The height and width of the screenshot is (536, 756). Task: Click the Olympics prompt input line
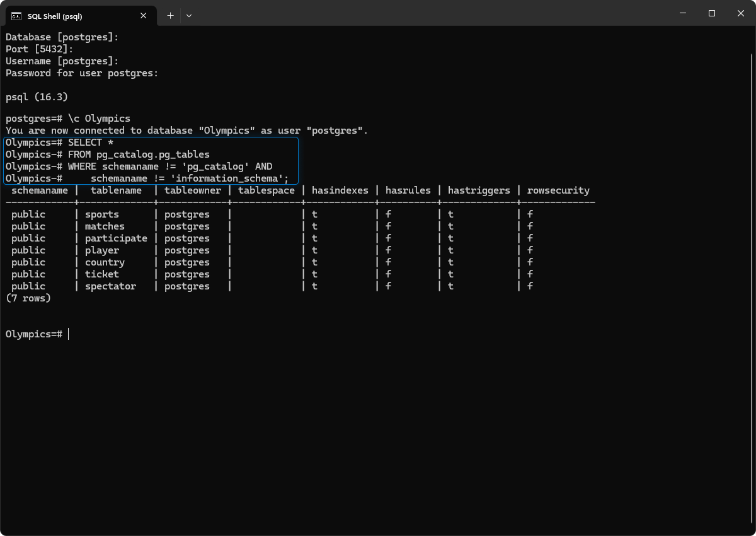pos(67,334)
